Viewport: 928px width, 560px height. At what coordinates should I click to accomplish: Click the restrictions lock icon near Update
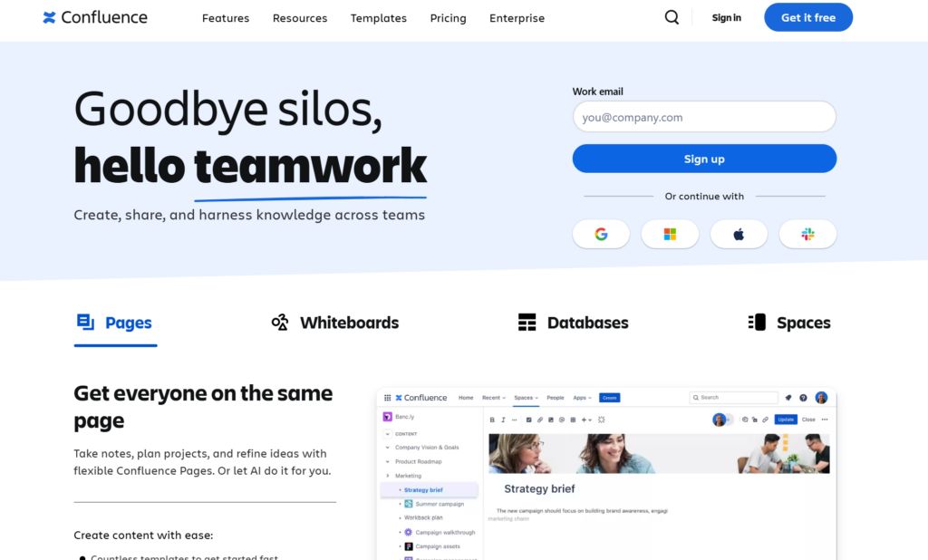click(x=755, y=420)
